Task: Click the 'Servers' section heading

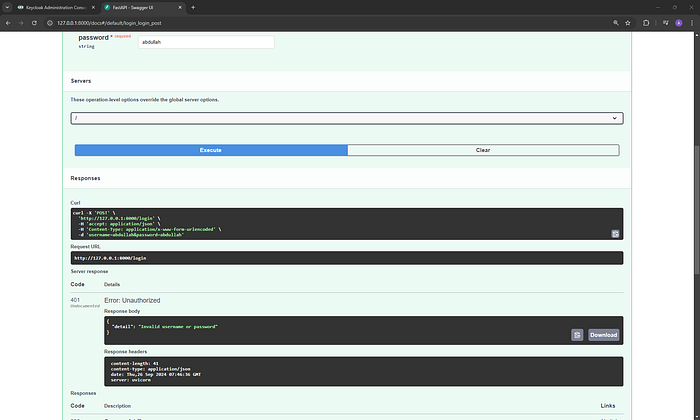Action: pyautogui.click(x=81, y=81)
